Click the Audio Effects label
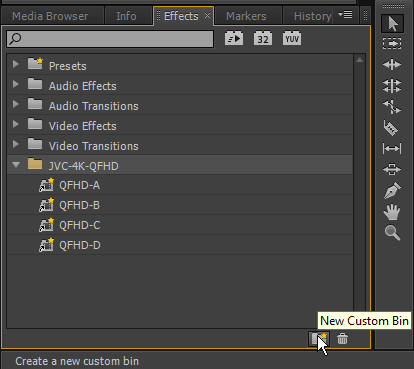Screen dimensions: 414x369 [x=83, y=86]
